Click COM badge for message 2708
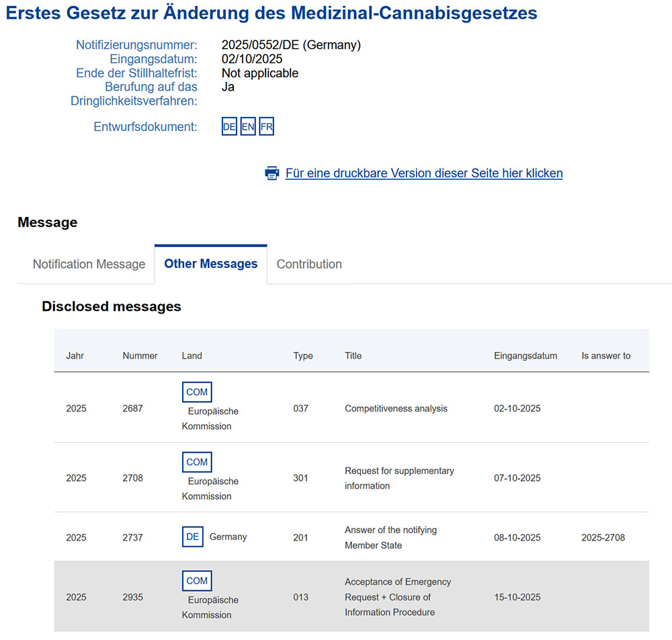The height and width of the screenshot is (640, 672). (197, 462)
